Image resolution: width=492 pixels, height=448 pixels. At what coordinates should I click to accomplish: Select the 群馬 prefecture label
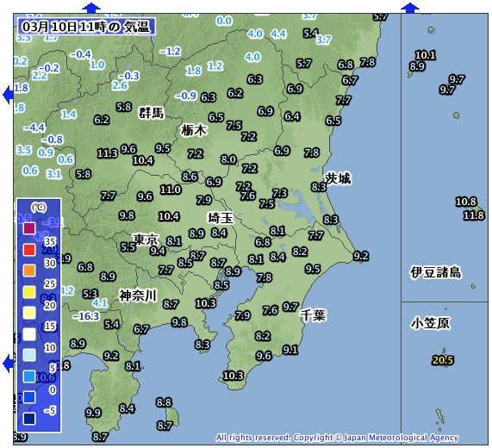coord(152,113)
